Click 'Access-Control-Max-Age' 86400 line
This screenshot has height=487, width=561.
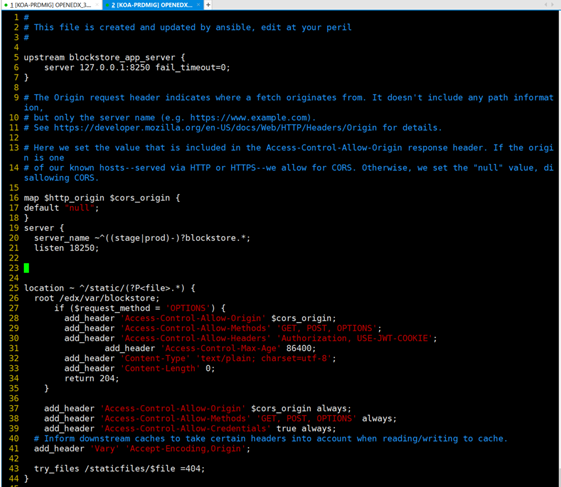point(210,348)
